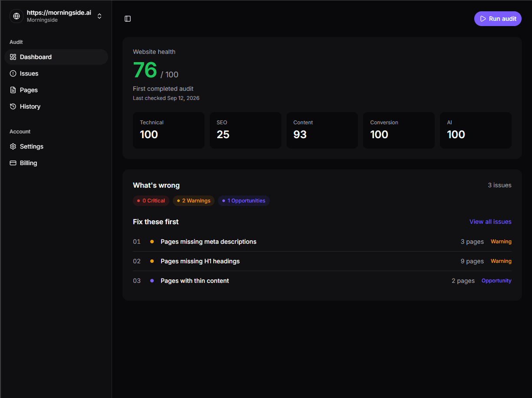Click the globe site icon

coord(17,16)
